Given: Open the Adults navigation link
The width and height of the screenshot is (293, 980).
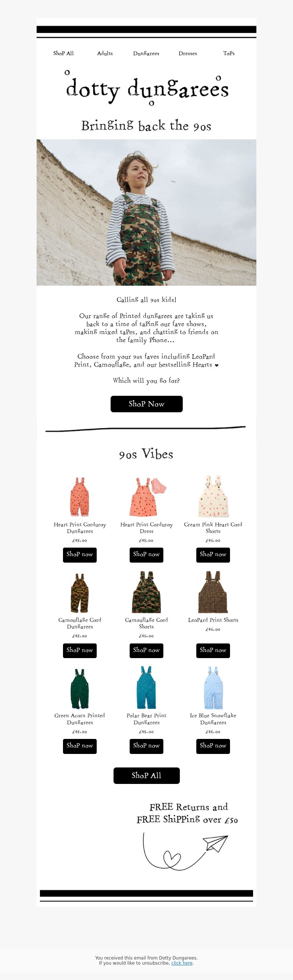Looking at the screenshot, I should 105,53.
